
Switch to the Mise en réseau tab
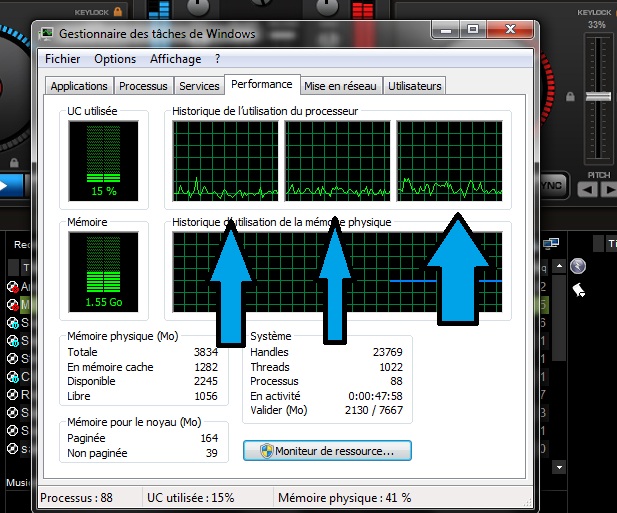click(x=340, y=86)
